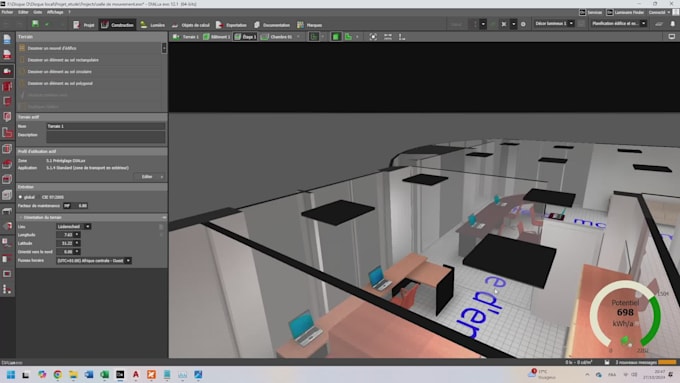Switch to the Lumière mode tab
Viewport: 680px width, 383px height.
(x=153, y=25)
